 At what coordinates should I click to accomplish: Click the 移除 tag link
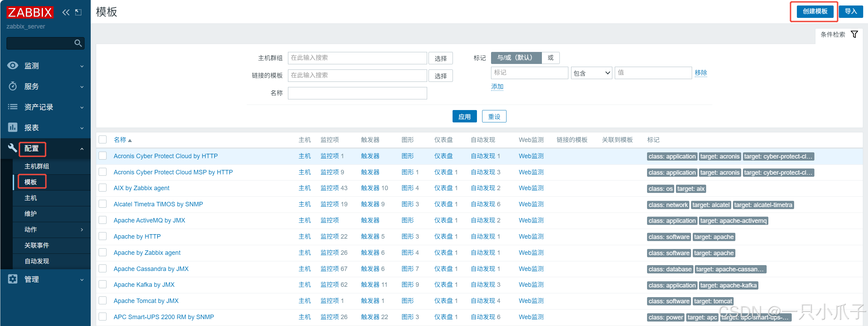pyautogui.click(x=701, y=73)
